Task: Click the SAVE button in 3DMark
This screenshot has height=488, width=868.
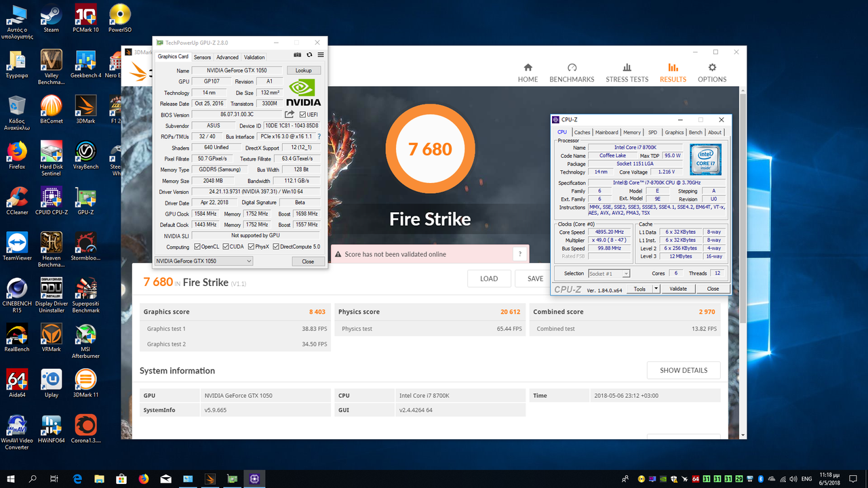Action: pyautogui.click(x=535, y=279)
